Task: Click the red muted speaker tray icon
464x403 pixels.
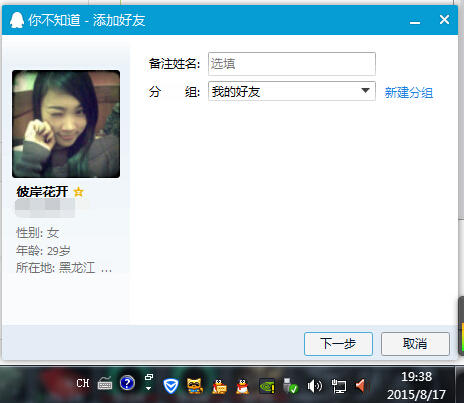Action: [x=361, y=386]
